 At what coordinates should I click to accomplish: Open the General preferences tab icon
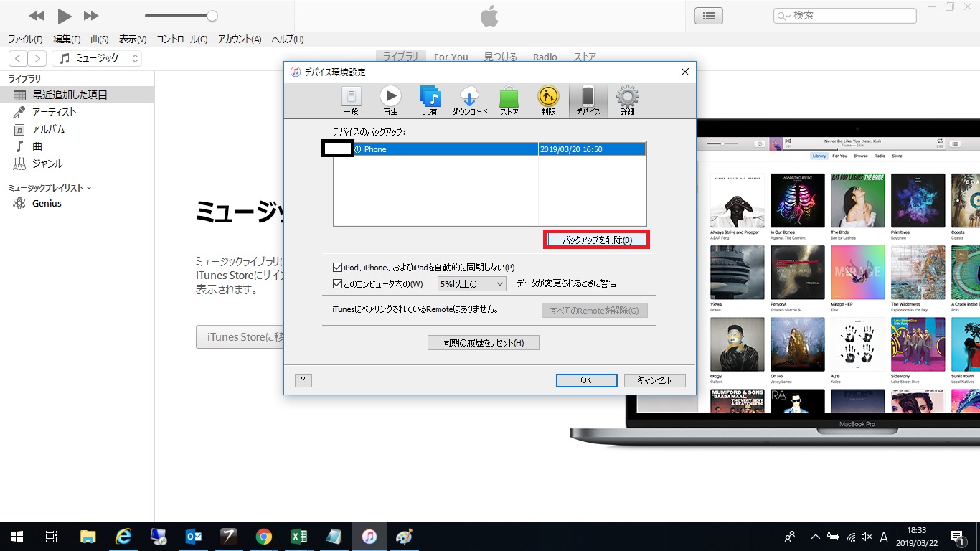(x=351, y=100)
